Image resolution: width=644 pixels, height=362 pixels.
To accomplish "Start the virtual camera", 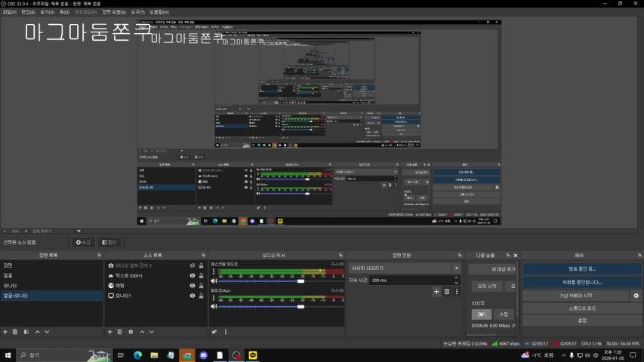I will click(x=576, y=296).
